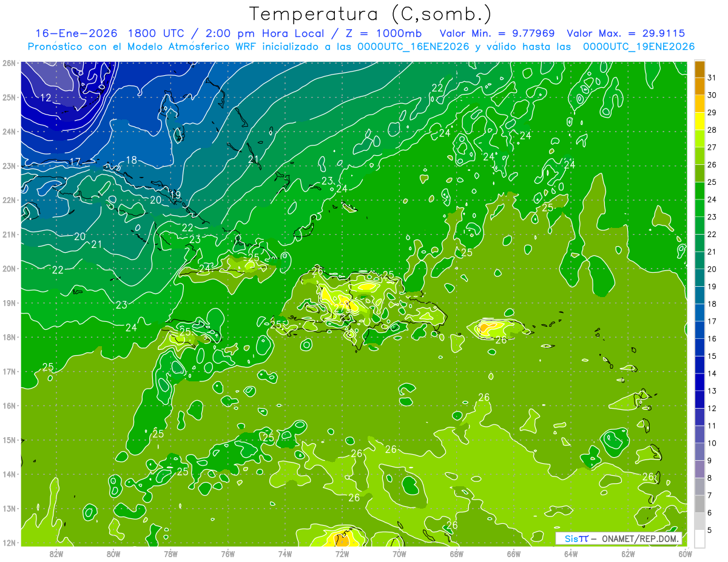
Task: Click the "12" contour label on the map
Action: tap(45, 98)
